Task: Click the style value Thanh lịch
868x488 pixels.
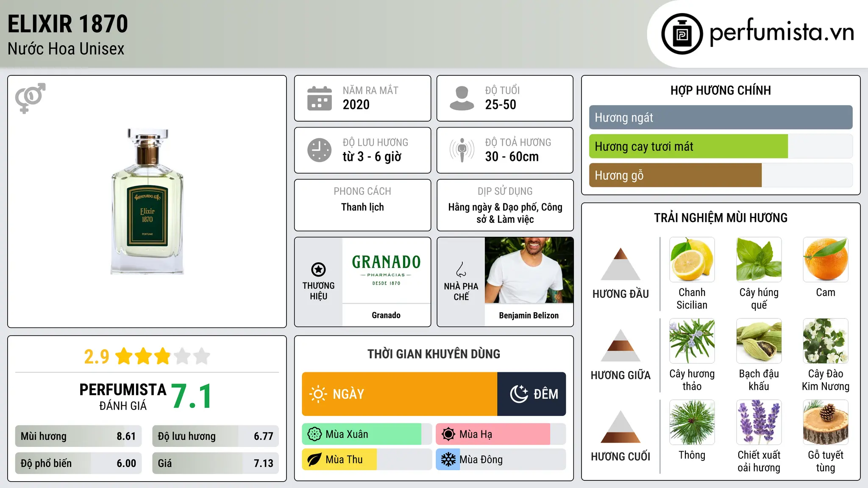Action: pos(362,207)
